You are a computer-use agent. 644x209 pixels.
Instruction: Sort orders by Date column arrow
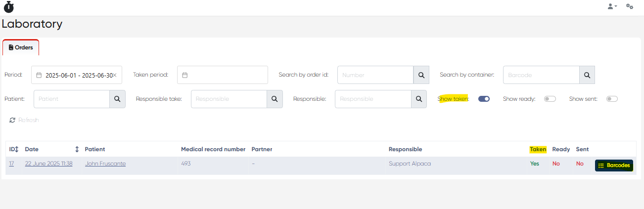tap(77, 149)
